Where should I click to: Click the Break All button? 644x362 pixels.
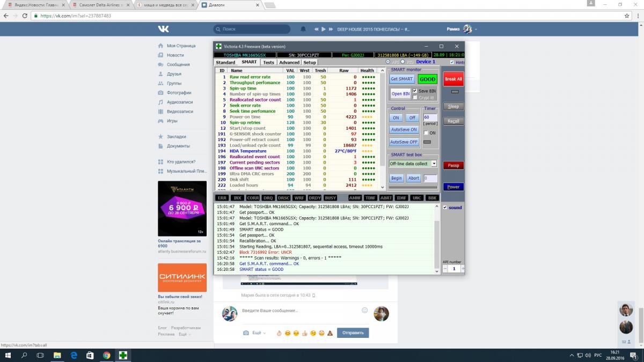click(x=453, y=79)
